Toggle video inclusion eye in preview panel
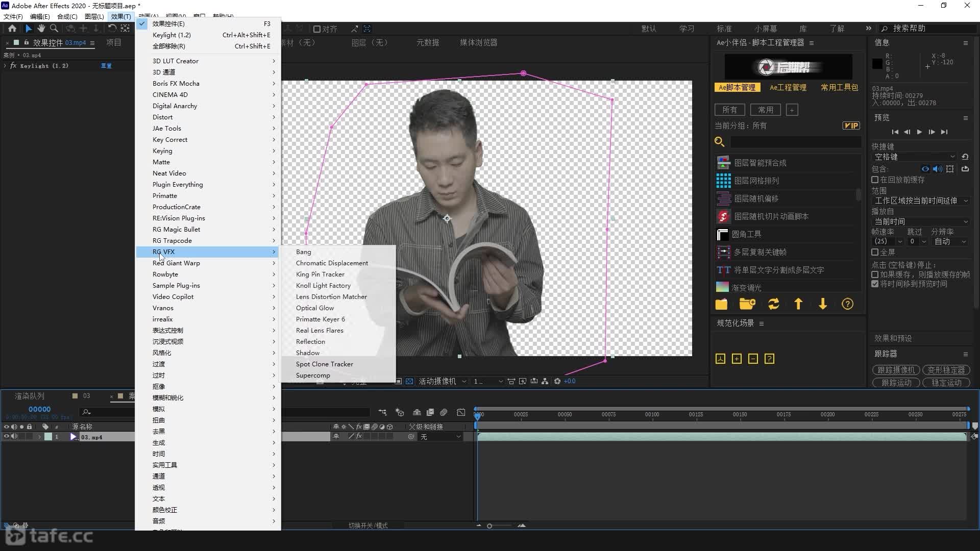 pyautogui.click(x=925, y=169)
